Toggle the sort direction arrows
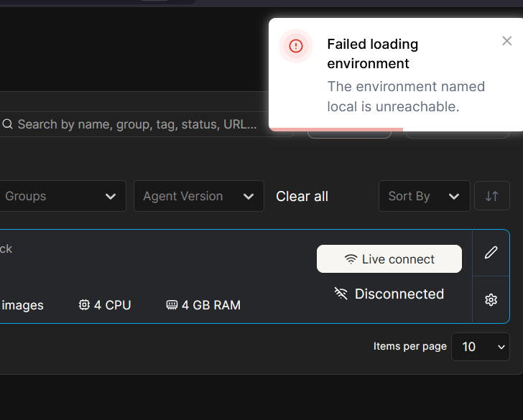 492,196
